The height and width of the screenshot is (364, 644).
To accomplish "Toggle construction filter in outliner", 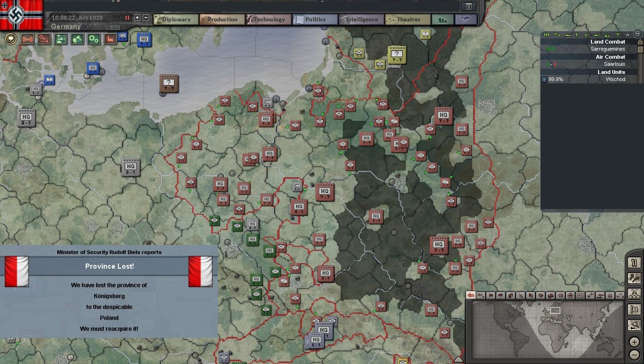I will tap(606, 35).
